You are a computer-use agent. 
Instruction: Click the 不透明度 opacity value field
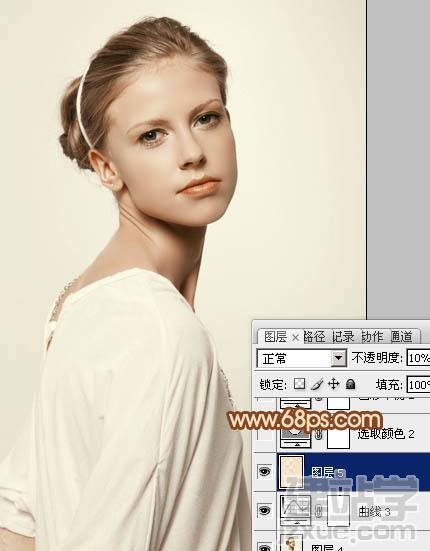click(x=418, y=358)
